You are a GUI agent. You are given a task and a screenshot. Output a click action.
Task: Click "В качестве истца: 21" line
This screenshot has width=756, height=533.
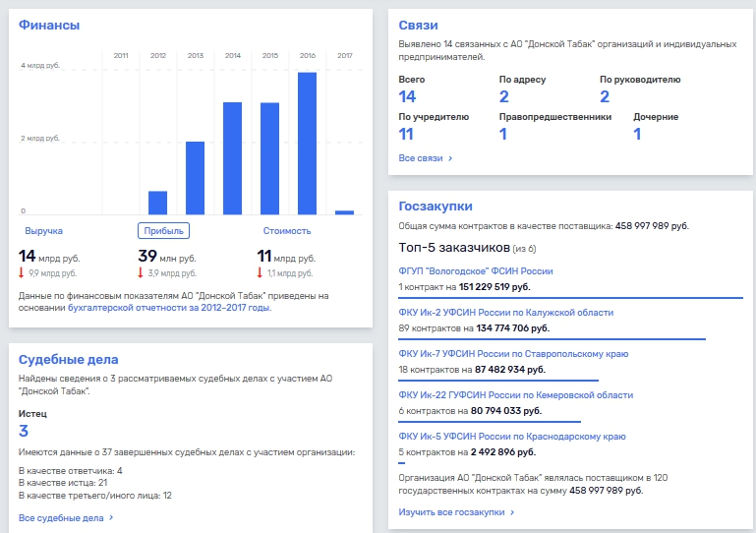63,483
